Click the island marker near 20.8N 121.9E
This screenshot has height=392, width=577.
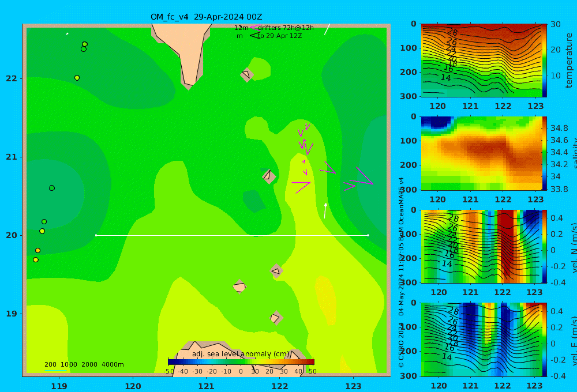coord(269,175)
